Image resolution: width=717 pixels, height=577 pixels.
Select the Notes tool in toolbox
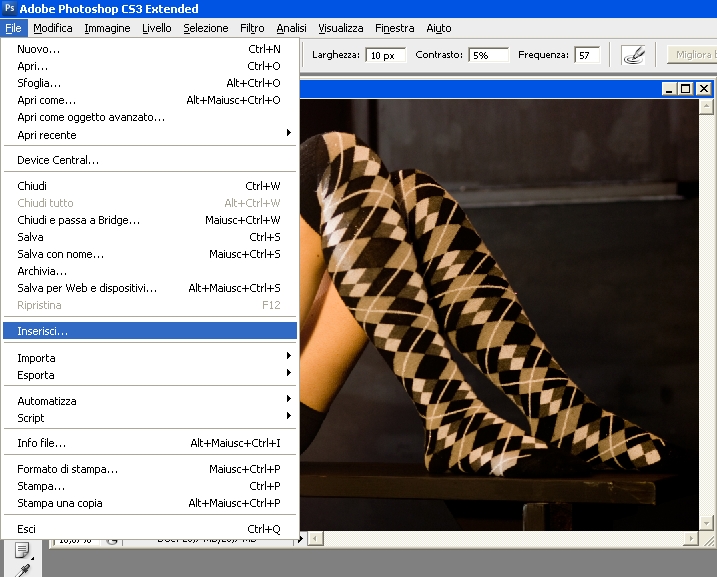[x=22, y=550]
